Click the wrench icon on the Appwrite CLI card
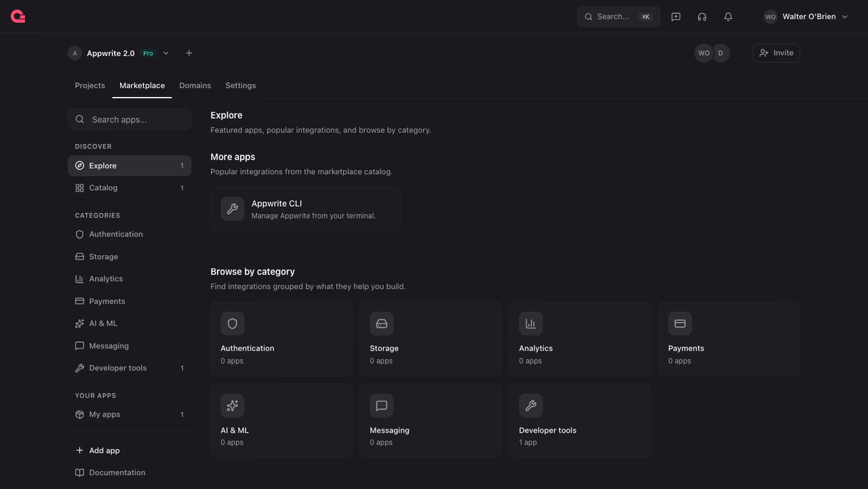The height and width of the screenshot is (489, 868). [233, 209]
